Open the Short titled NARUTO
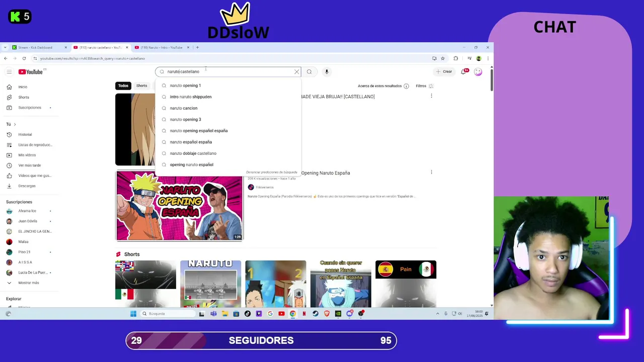 (210, 284)
